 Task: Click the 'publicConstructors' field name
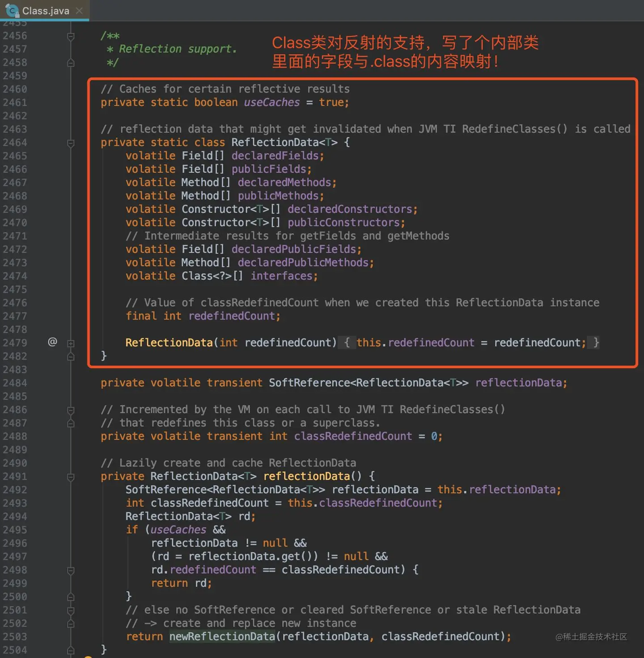(343, 222)
